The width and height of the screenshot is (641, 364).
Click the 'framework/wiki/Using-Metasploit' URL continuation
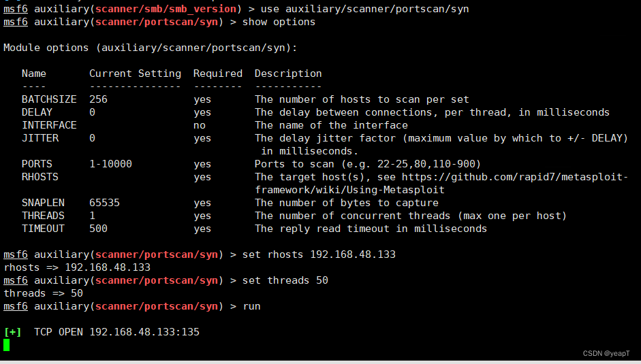pyautogui.click(x=349, y=190)
